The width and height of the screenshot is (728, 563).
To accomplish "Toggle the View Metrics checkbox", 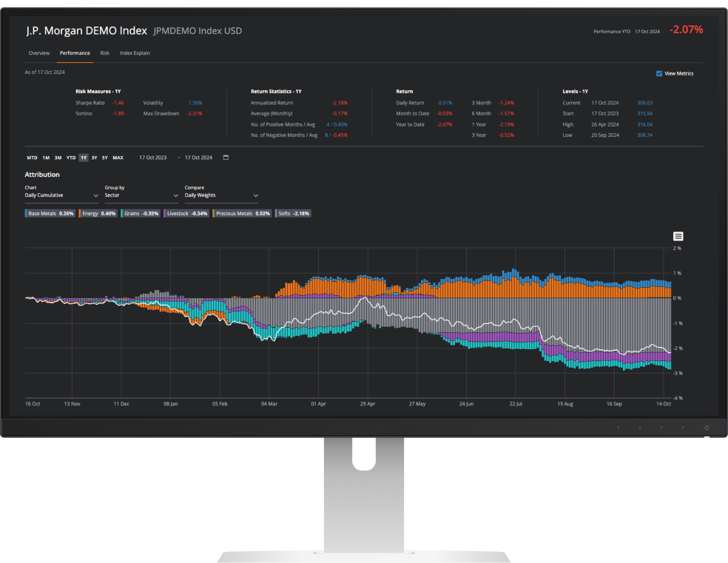I will coord(658,73).
